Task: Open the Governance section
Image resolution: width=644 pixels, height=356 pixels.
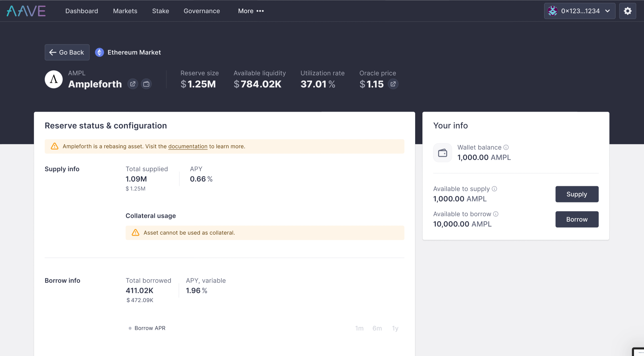Action: coord(202,11)
